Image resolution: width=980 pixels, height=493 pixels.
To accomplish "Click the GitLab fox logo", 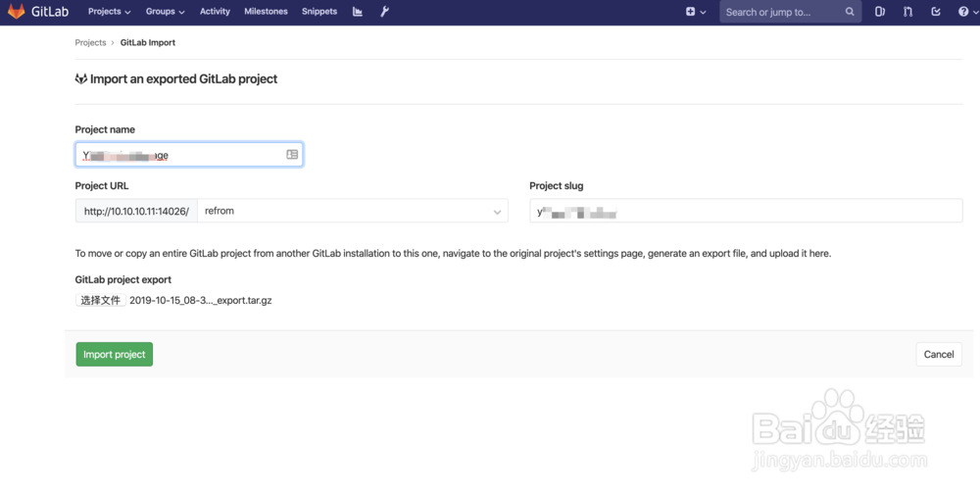I will 17,11.
